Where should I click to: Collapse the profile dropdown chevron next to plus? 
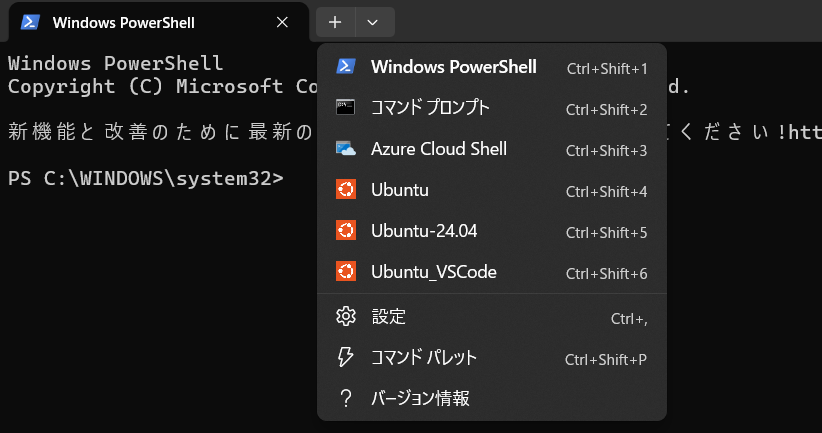coord(373,22)
